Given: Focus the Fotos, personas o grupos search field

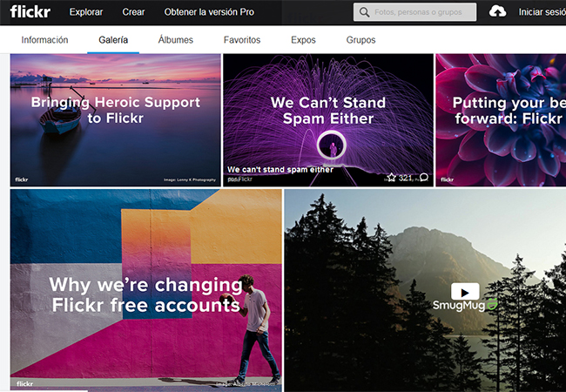Looking at the screenshot, I should coord(414,12).
